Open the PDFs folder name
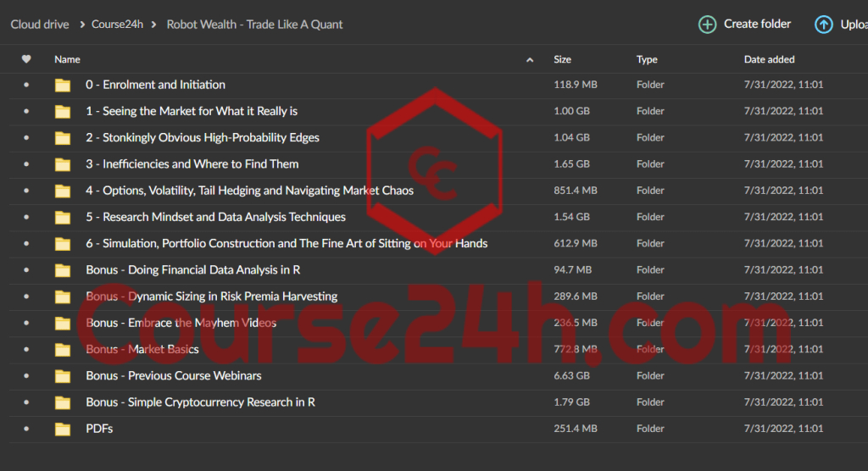The height and width of the screenshot is (471, 868). tap(99, 429)
